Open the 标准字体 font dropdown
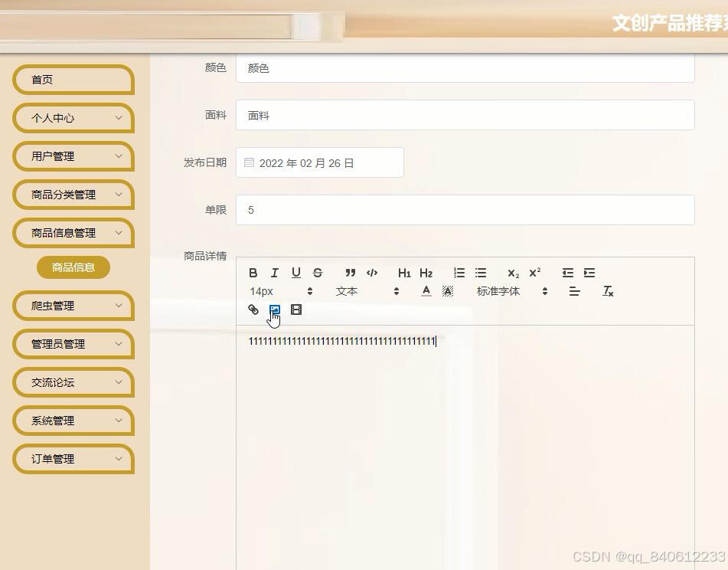Viewport: 728px width, 570px height. coord(512,291)
